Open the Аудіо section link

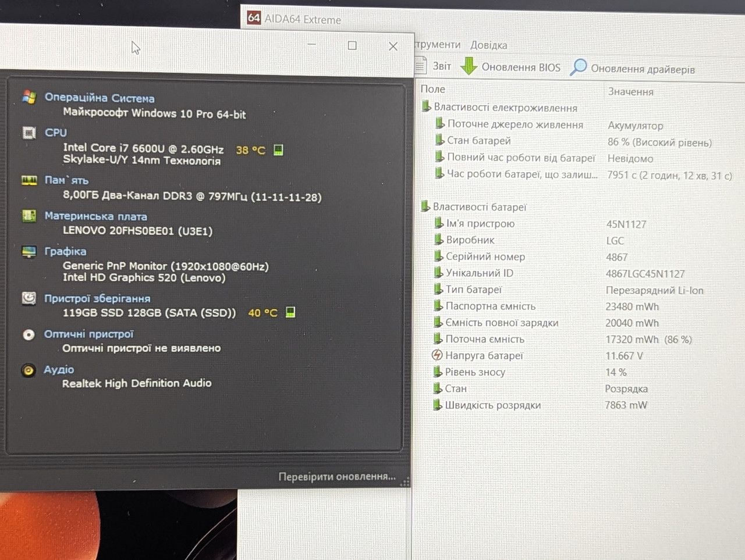point(59,369)
